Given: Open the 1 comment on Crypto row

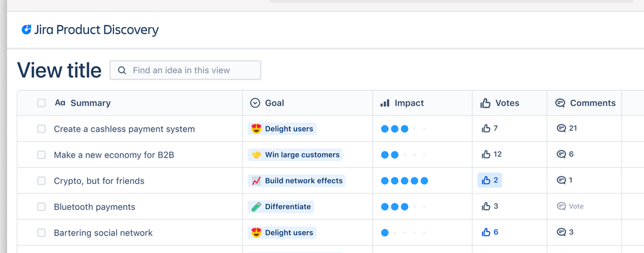Looking at the screenshot, I should click(564, 180).
